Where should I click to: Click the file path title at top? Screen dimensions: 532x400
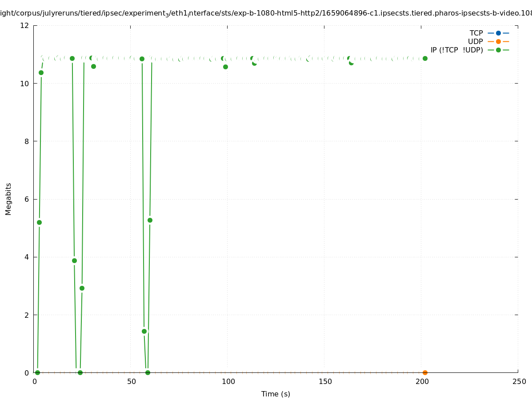[x=266, y=13]
